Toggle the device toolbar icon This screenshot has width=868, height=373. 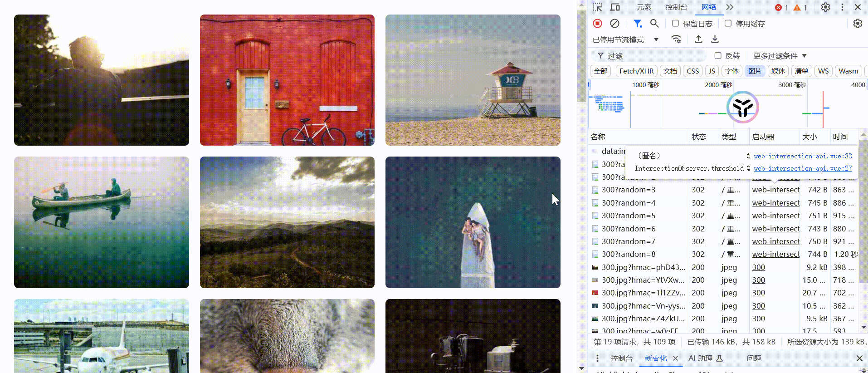tap(615, 7)
